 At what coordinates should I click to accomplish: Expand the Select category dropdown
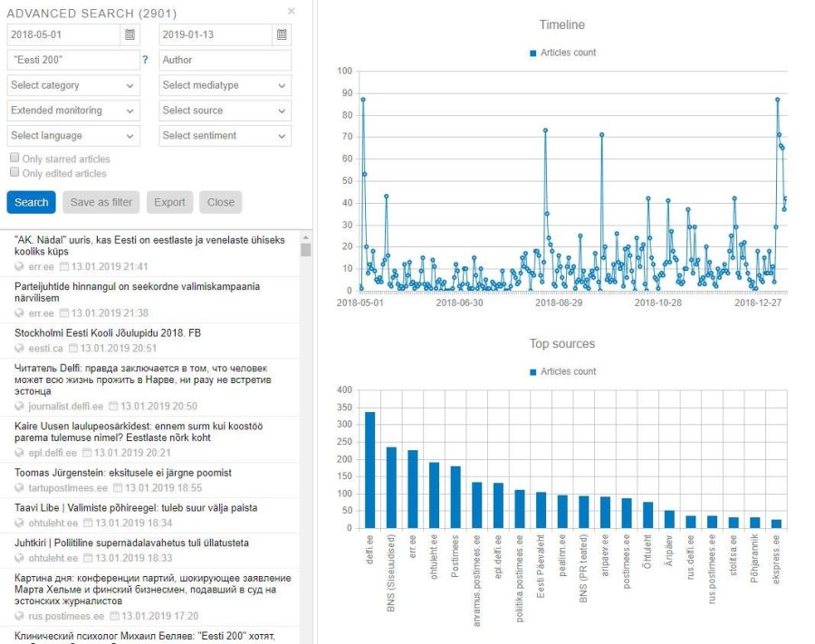pyautogui.click(x=73, y=85)
